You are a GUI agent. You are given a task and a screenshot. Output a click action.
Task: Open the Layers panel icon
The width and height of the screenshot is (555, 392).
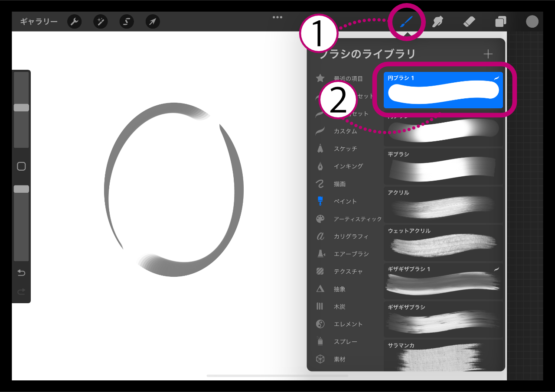(x=501, y=22)
